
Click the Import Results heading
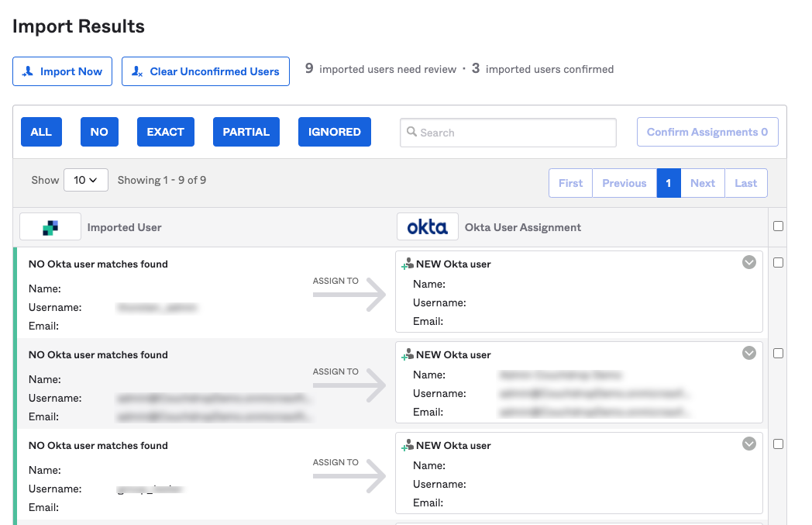(x=79, y=26)
